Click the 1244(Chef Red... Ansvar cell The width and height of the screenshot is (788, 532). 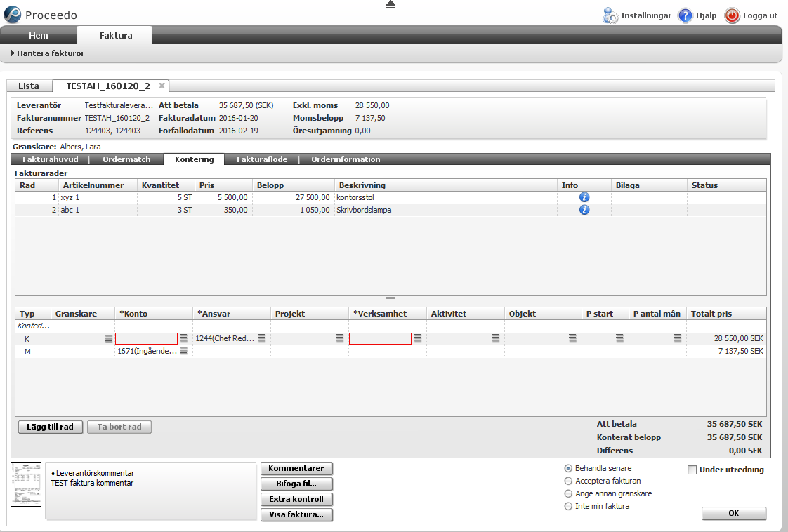coord(225,338)
